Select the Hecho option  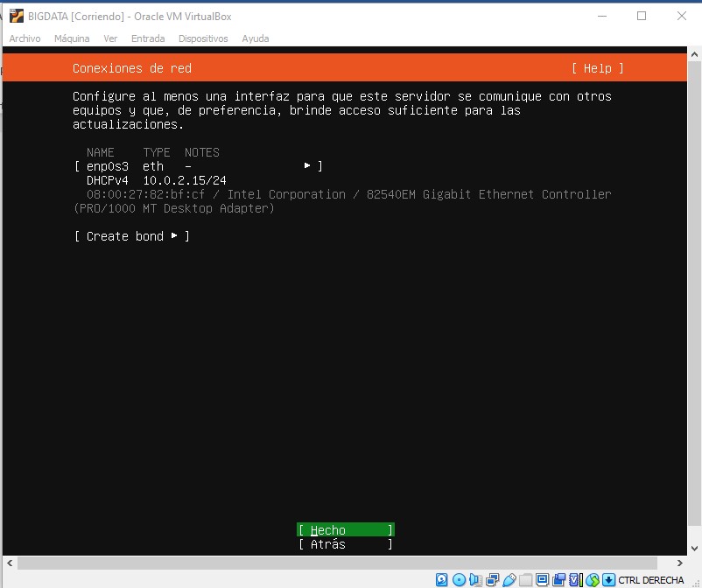(x=345, y=529)
